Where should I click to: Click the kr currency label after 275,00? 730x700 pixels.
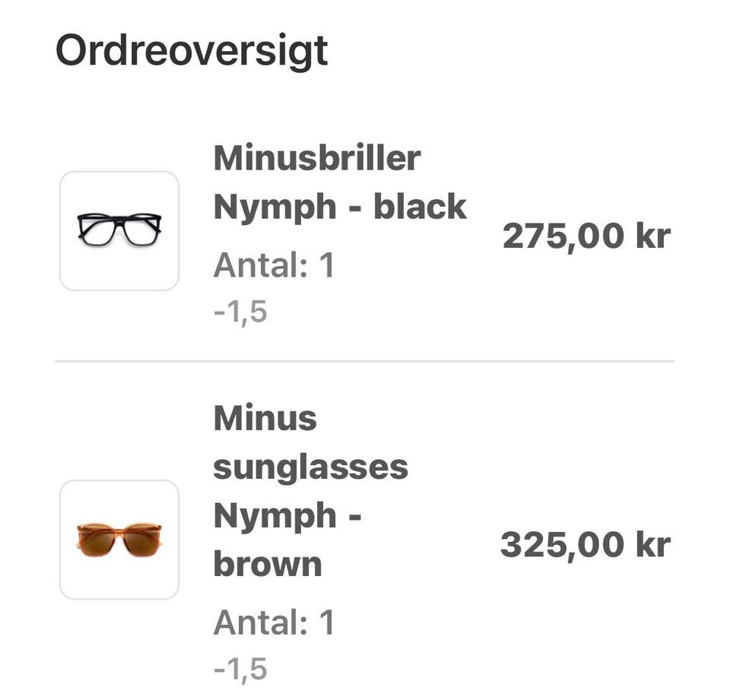coord(652,236)
